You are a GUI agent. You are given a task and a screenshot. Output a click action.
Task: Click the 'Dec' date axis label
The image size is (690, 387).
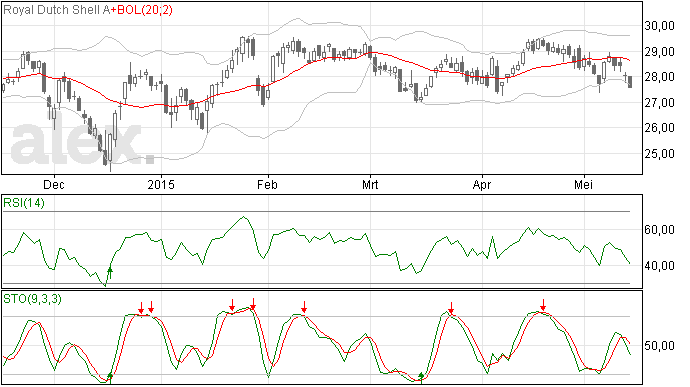[x=54, y=184]
